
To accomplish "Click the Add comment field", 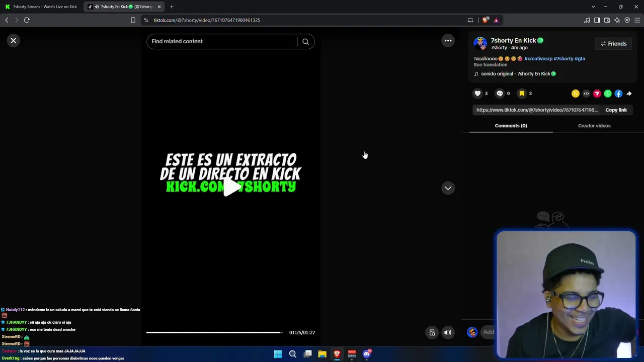I will point(488,332).
